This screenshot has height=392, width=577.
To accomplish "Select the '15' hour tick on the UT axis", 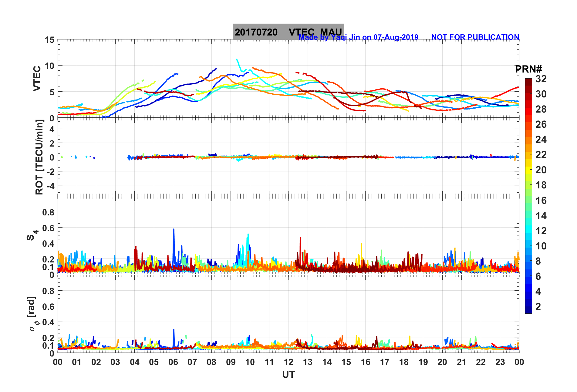I will pos(346,362).
